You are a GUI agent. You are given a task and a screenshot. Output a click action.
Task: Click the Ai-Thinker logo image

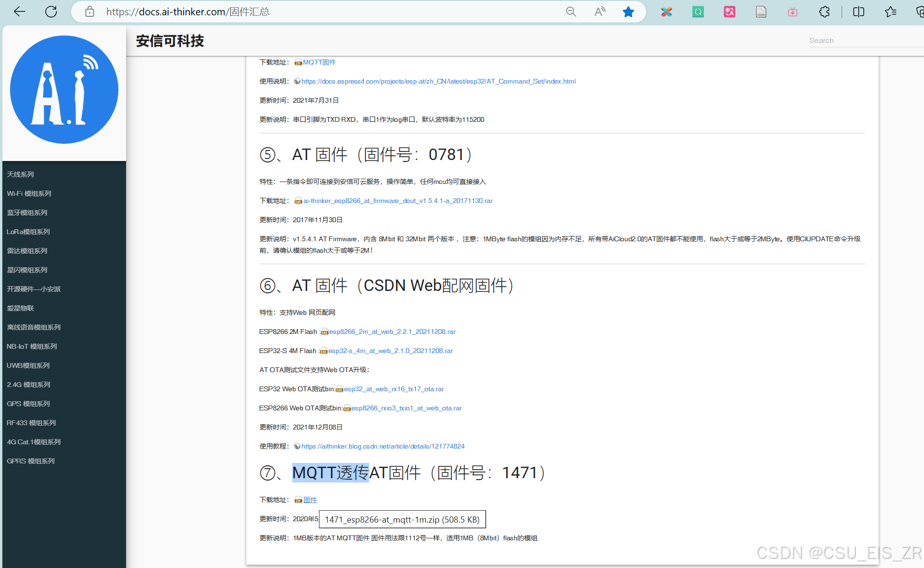(64, 90)
